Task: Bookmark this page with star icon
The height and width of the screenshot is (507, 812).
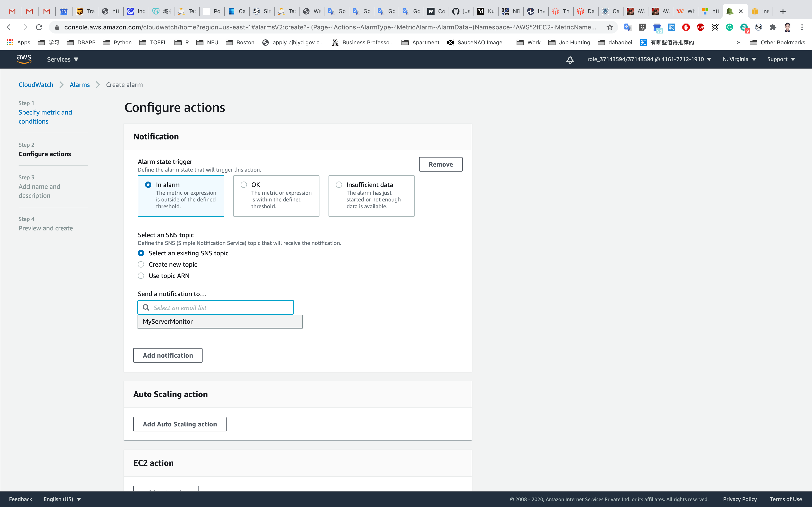Action: (610, 27)
